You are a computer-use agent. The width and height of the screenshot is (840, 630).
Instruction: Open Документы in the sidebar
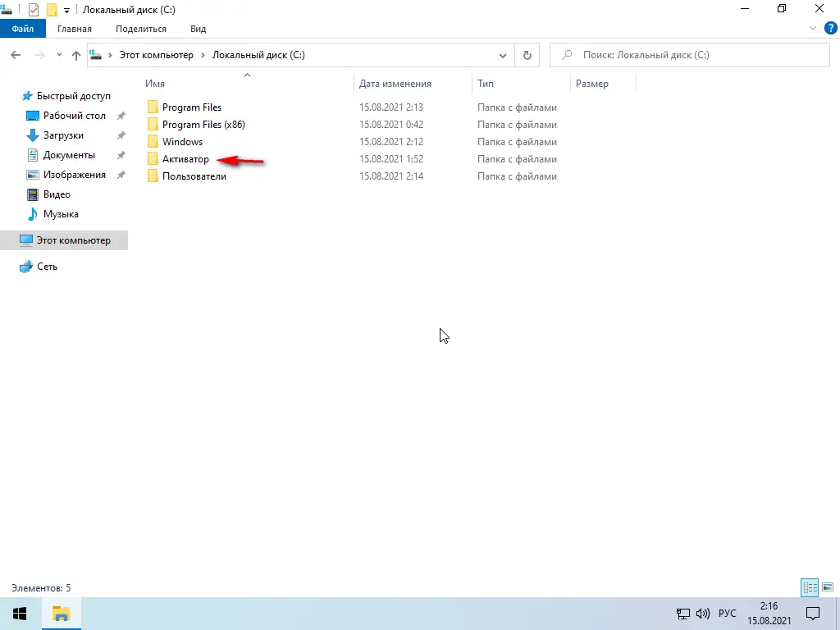(69, 155)
